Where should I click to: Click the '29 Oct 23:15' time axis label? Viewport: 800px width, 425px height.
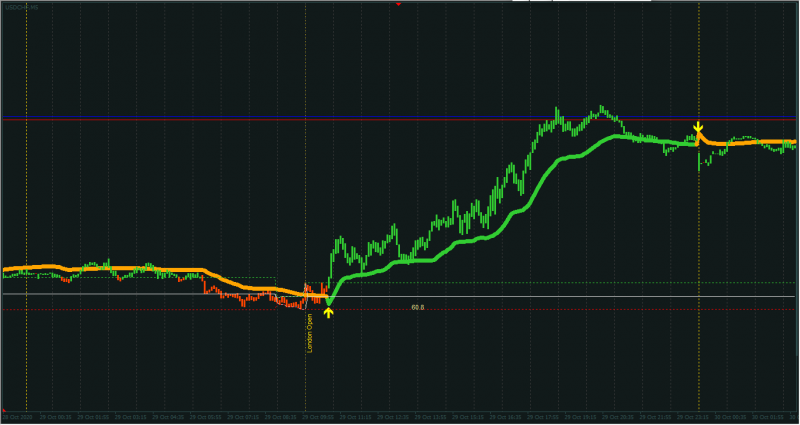click(694, 417)
